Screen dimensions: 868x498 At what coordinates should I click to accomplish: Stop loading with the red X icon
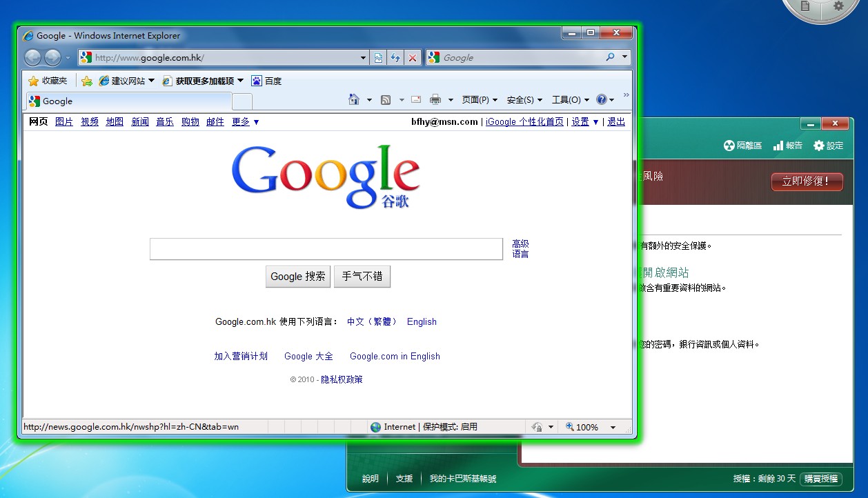413,58
